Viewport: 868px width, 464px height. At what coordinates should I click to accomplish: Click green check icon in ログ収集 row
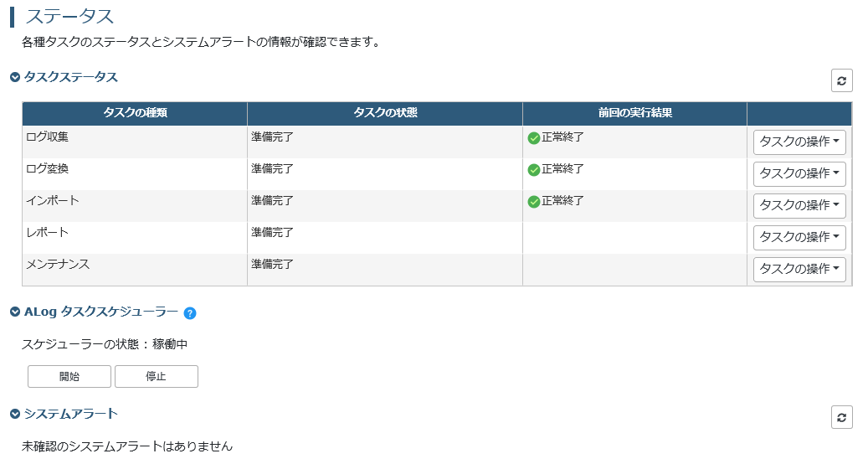coord(534,138)
